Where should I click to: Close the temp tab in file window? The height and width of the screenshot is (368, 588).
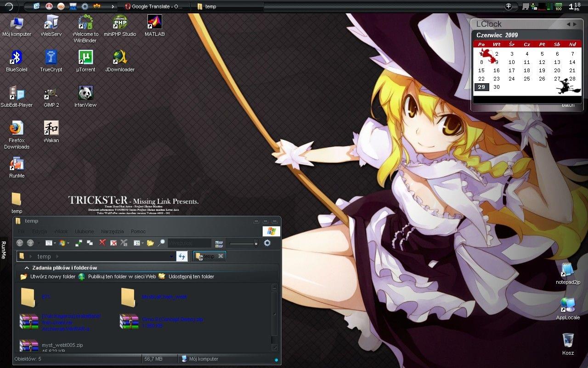pos(220,256)
